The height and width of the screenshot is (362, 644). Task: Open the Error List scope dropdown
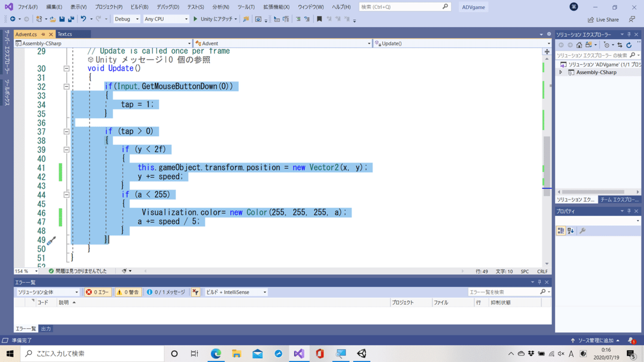(48, 292)
